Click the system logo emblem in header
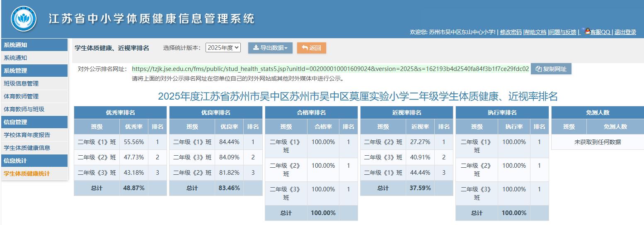The width and height of the screenshot is (644, 225). click(24, 19)
